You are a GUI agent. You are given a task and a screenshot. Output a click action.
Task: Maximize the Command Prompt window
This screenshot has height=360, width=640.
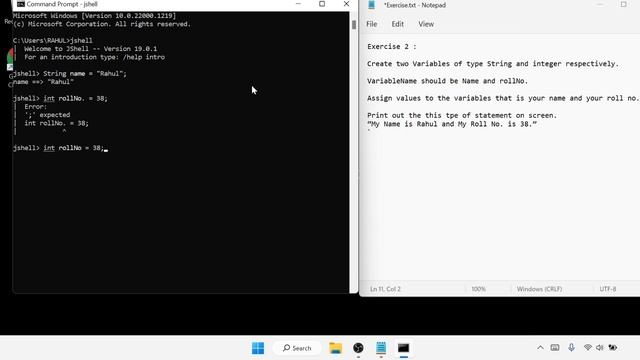(x=322, y=4)
